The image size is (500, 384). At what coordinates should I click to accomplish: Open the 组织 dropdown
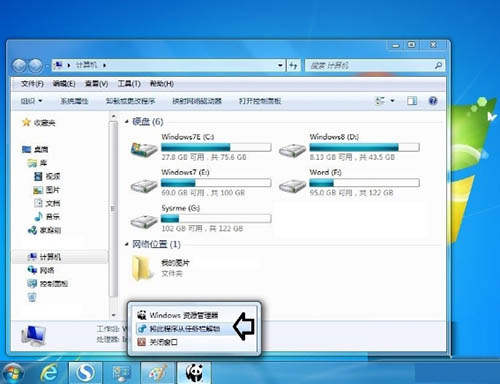tap(31, 101)
